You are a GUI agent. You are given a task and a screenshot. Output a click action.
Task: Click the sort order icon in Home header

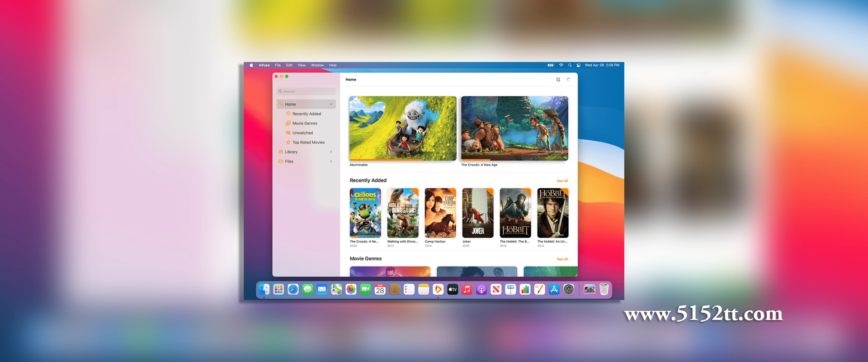[558, 80]
